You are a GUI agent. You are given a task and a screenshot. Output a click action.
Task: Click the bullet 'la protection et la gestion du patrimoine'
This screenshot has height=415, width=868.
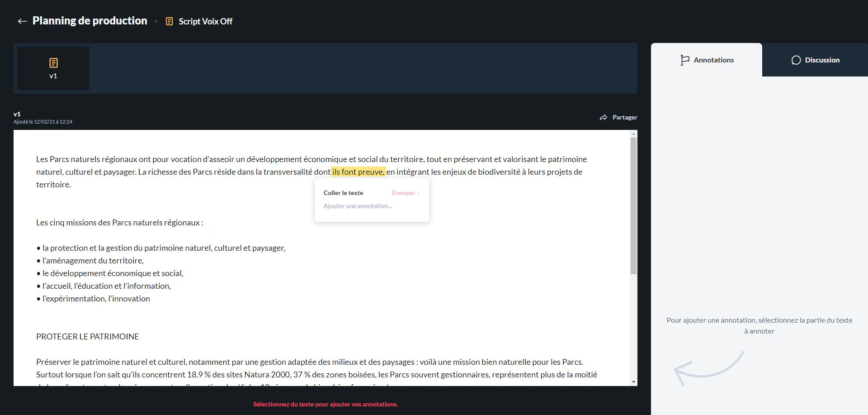[x=161, y=248]
